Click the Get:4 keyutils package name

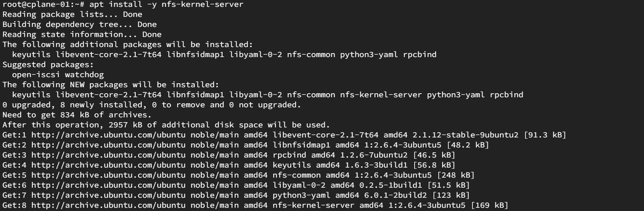tap(292, 165)
